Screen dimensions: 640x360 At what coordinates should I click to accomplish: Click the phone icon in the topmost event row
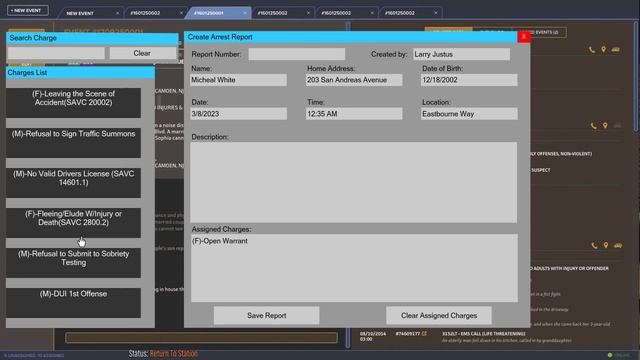[x=592, y=50]
